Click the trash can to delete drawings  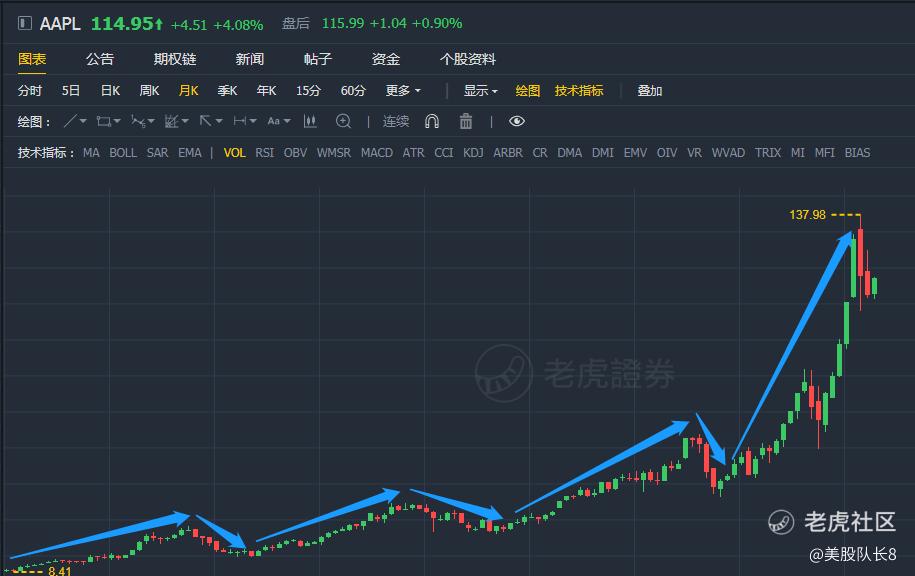pos(466,121)
